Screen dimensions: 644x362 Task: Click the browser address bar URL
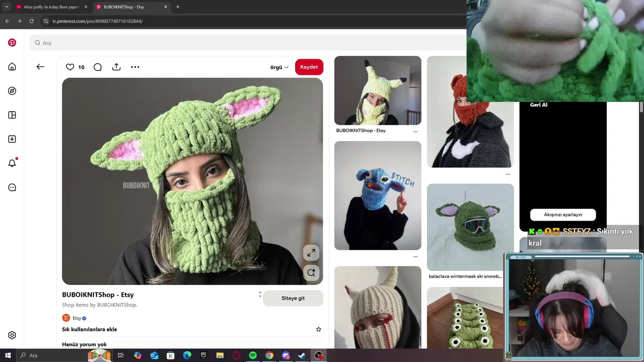point(98,21)
